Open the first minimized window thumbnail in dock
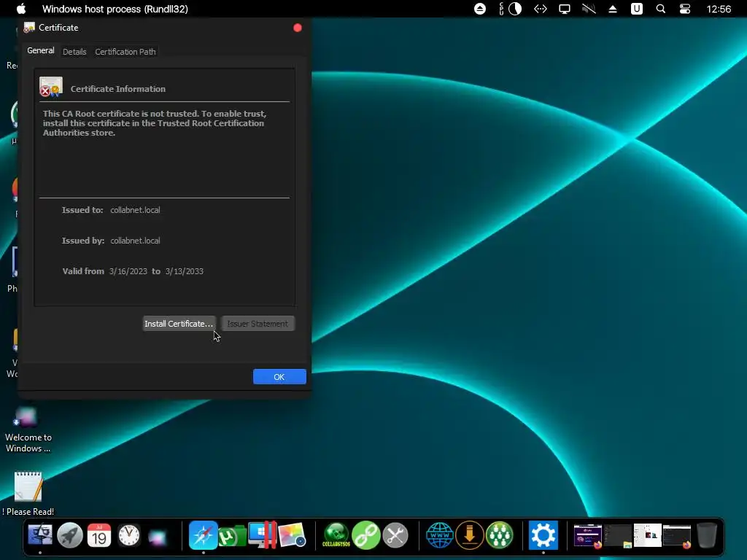Viewport: 747px width, 560px height. click(x=588, y=536)
